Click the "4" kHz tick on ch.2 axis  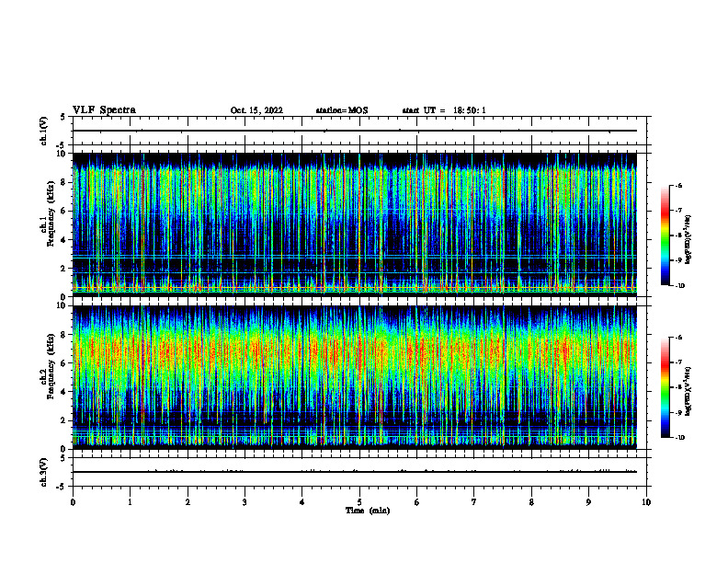point(64,392)
